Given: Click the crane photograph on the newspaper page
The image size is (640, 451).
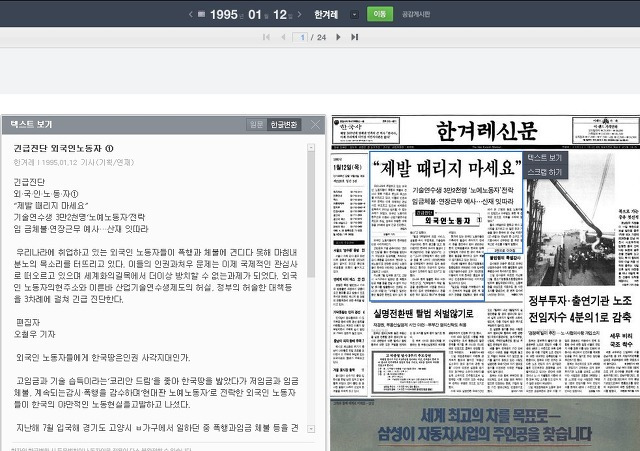Looking at the screenshot, I should (571, 218).
